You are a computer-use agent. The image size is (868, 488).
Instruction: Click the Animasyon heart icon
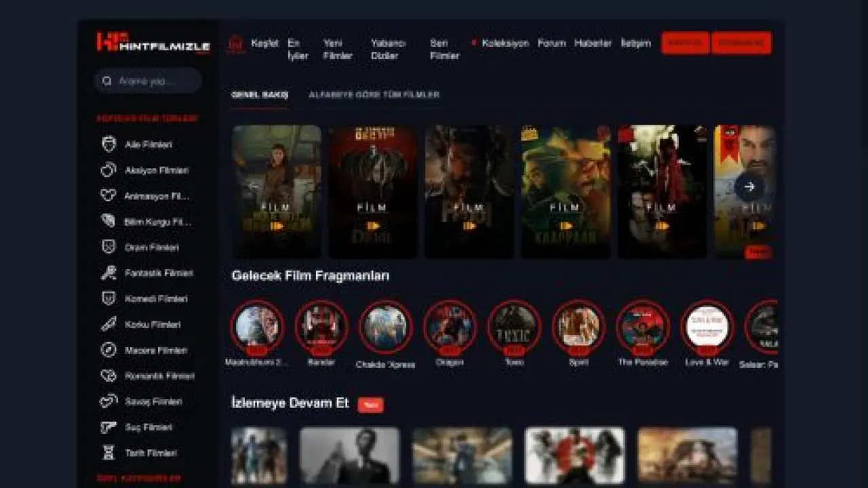[x=108, y=196]
